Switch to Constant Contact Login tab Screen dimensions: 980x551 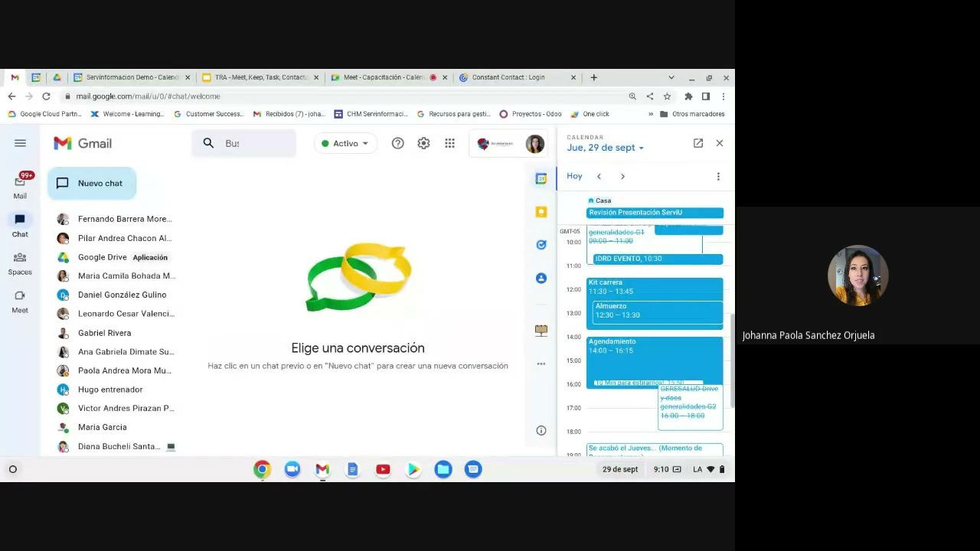pyautogui.click(x=517, y=77)
